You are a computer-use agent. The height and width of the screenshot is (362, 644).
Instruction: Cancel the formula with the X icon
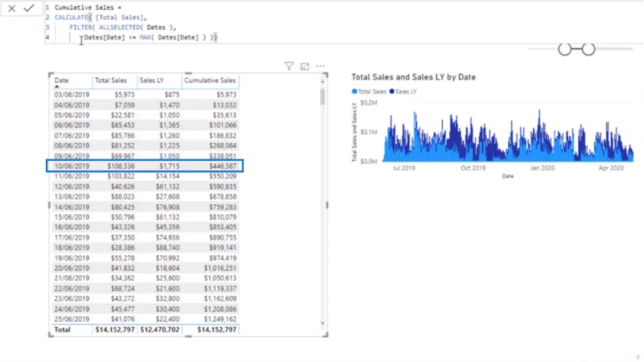11,8
